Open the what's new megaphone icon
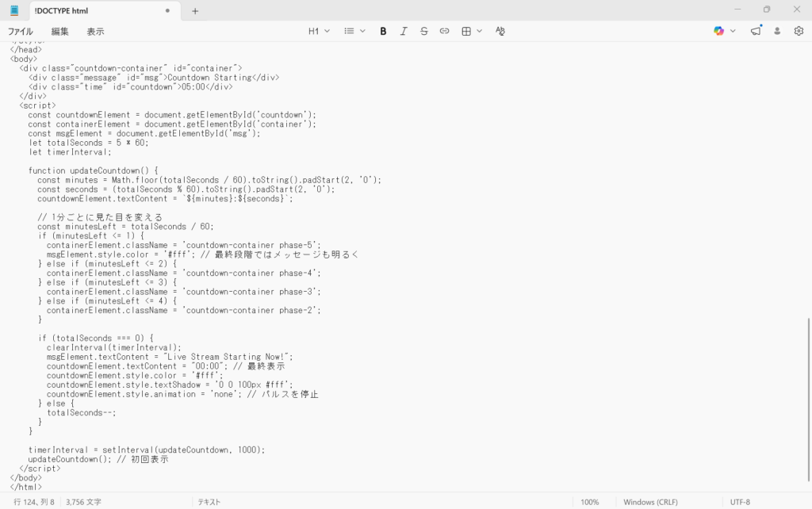This screenshot has height=509, width=812. 756,31
